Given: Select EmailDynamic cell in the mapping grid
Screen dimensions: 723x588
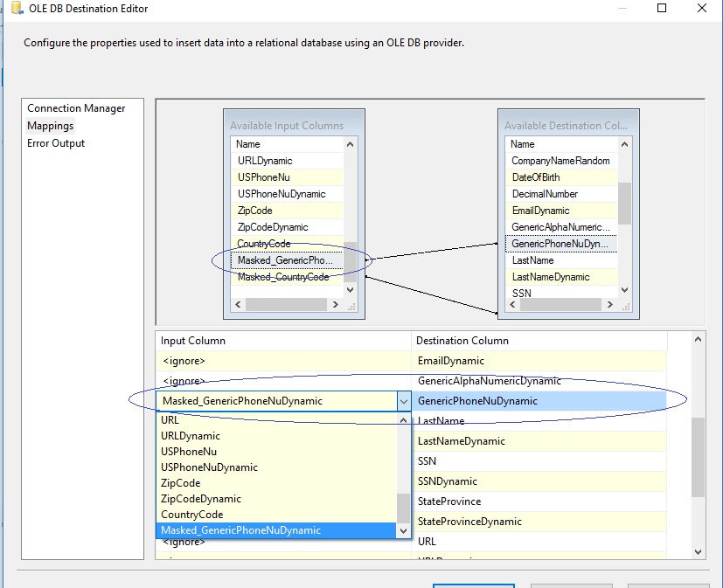Looking at the screenshot, I should pos(539,361).
